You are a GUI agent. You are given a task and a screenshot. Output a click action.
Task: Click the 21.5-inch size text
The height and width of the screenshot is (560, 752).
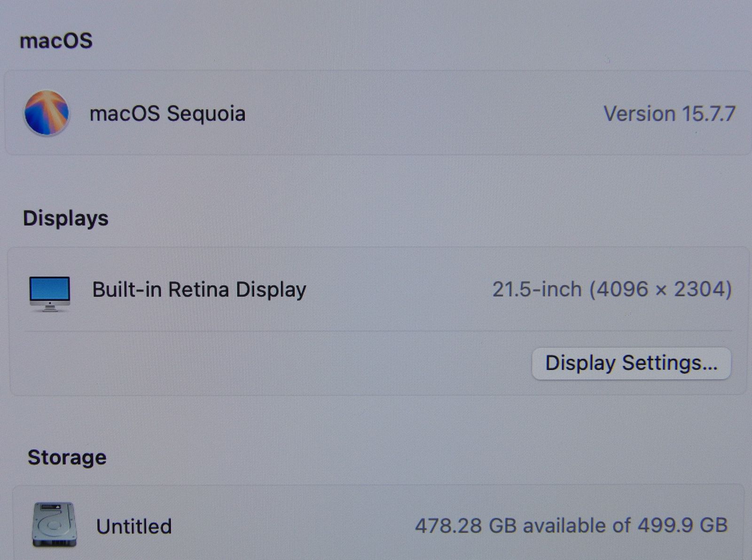[x=537, y=289]
